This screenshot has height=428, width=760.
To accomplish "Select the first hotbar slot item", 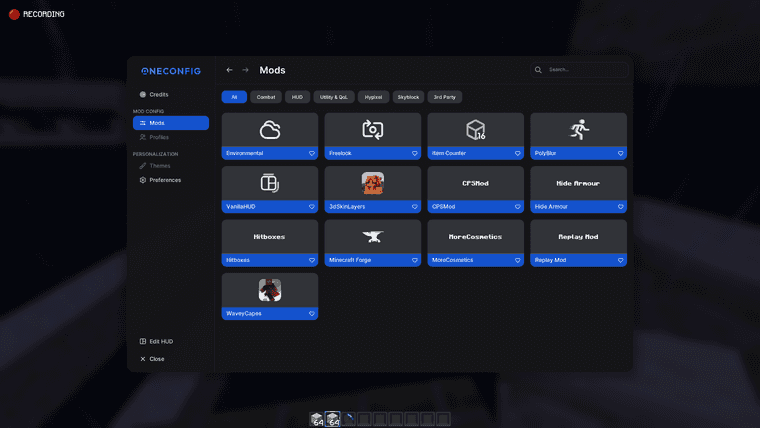I will (317, 419).
